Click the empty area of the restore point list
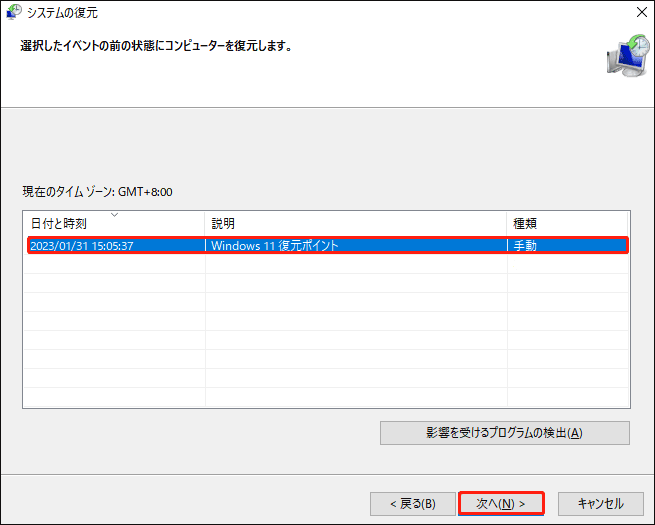The width and height of the screenshot is (655, 525). click(x=326, y=330)
